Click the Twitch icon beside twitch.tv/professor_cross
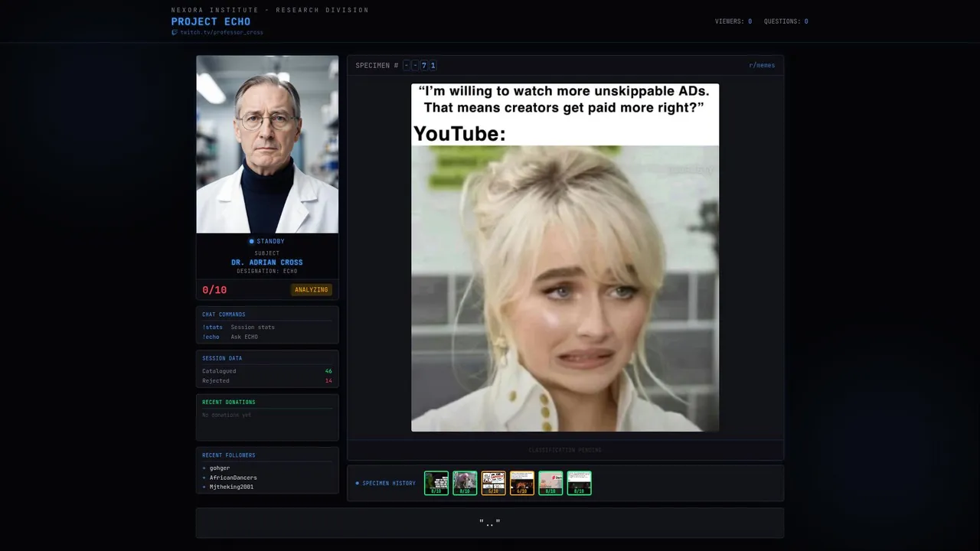This screenshot has height=551, width=980. pos(175,33)
